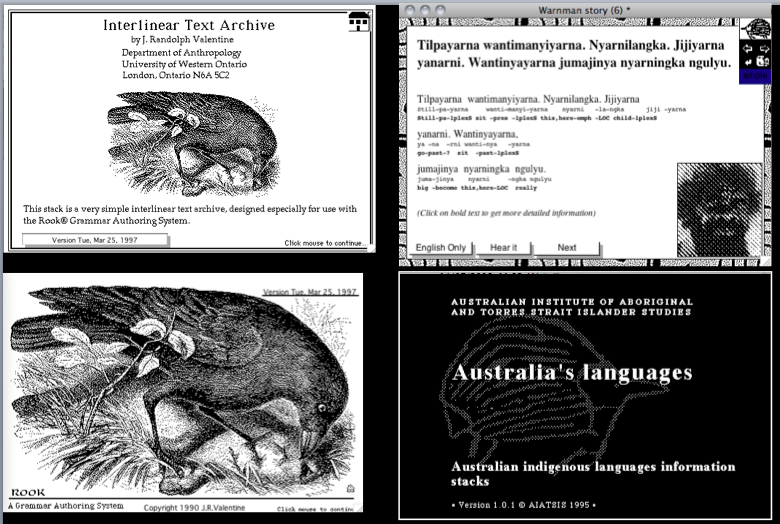
Task: Click the version date field 'Version Tue, Mar 25, 1997' box
Action: [x=95, y=240]
